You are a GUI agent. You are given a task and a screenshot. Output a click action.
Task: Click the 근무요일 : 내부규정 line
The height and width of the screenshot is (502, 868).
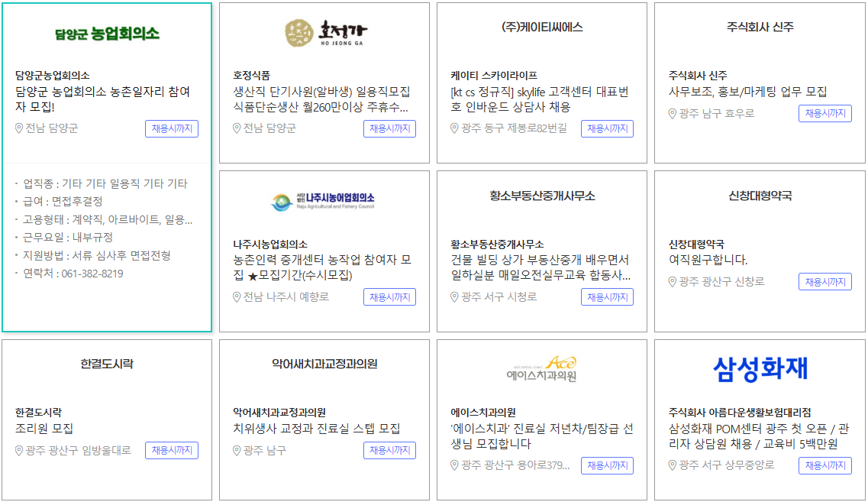(x=67, y=237)
